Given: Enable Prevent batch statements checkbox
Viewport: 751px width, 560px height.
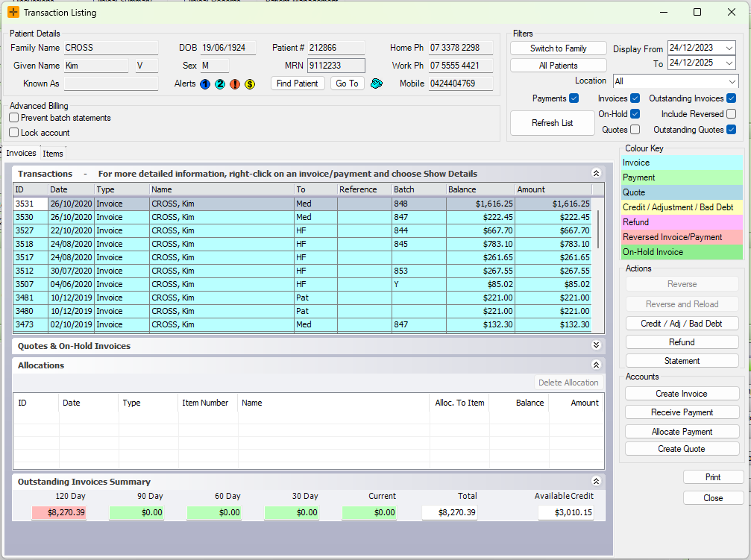Looking at the screenshot, I should tap(14, 118).
